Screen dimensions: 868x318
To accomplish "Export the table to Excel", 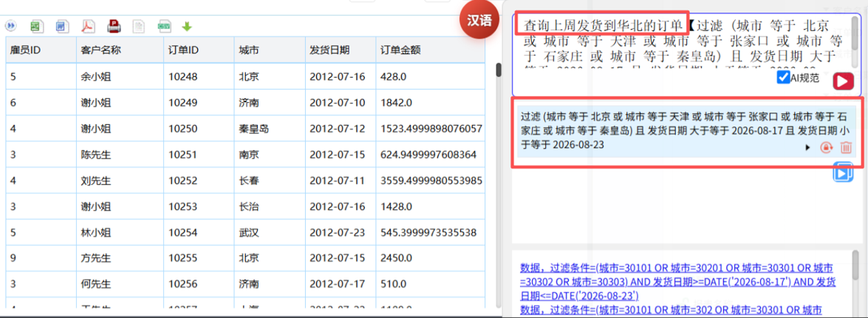I will click(36, 25).
